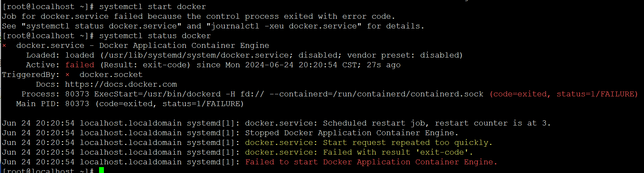Click the green terminal cursor block

pyautogui.click(x=101, y=170)
